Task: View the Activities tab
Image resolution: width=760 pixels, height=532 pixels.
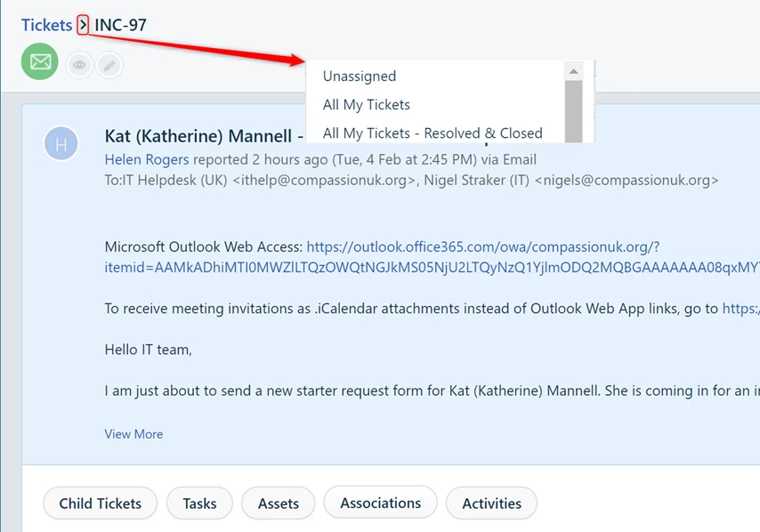Action: point(491,504)
